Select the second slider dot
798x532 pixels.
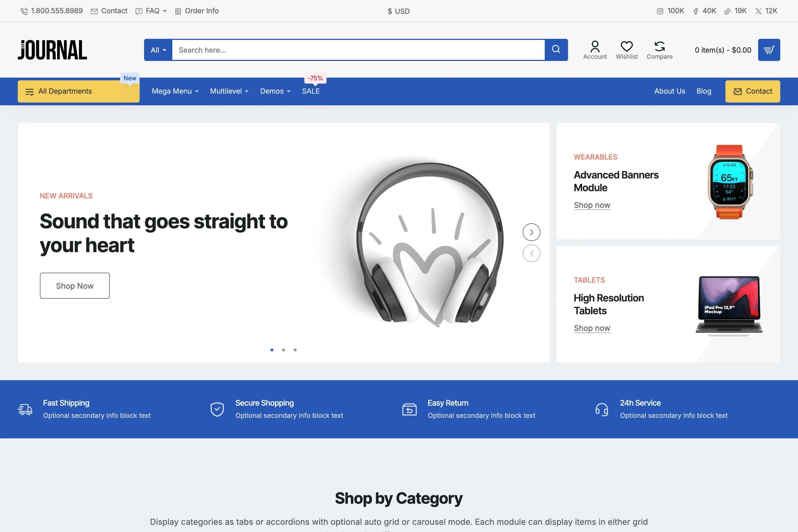(283, 350)
